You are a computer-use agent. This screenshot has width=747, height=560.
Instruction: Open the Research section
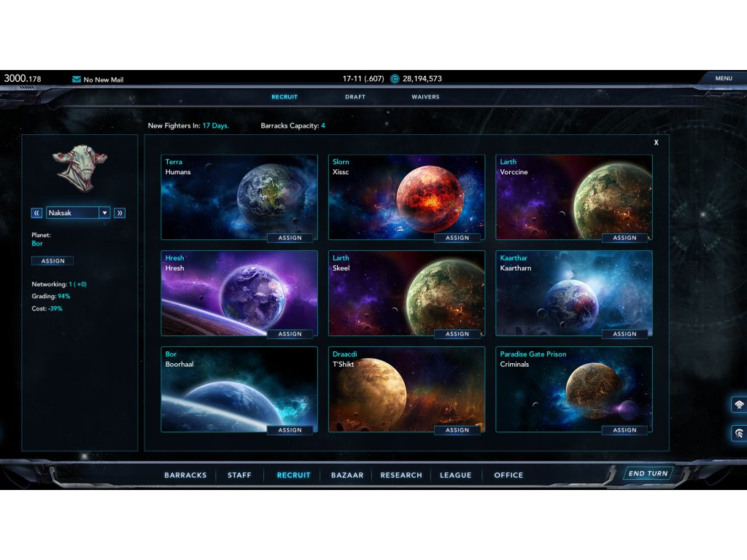[401, 475]
